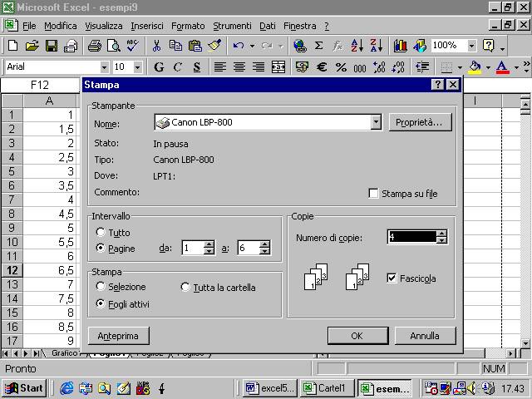
Task: Save the workbook with the floppy disk icon
Action: pyautogui.click(x=52, y=46)
